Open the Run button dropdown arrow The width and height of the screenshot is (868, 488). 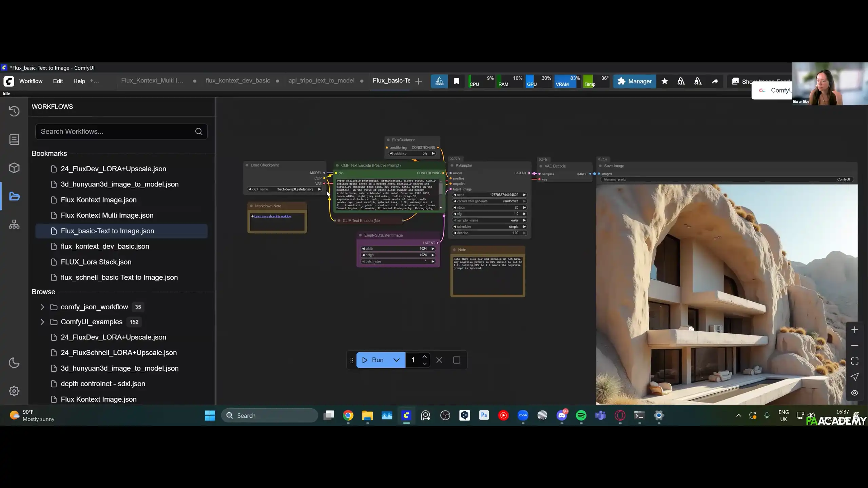(x=397, y=360)
